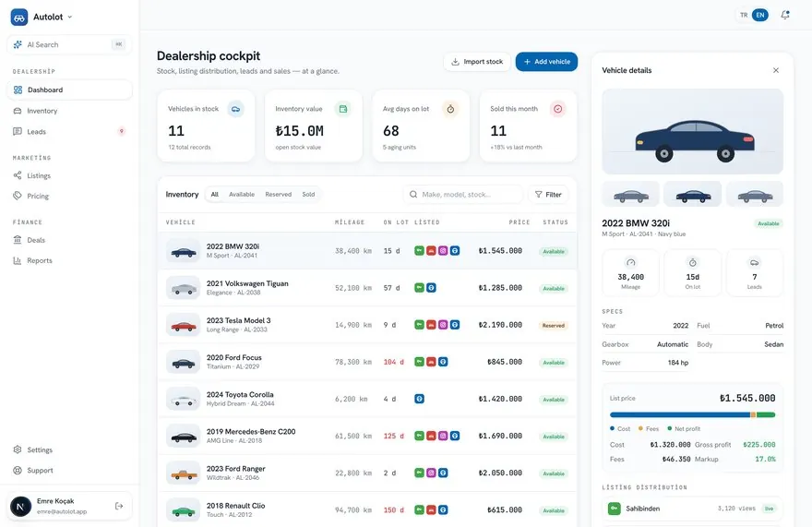Click the Settings gear icon in sidebar
812x527 pixels.
pyautogui.click(x=18, y=449)
